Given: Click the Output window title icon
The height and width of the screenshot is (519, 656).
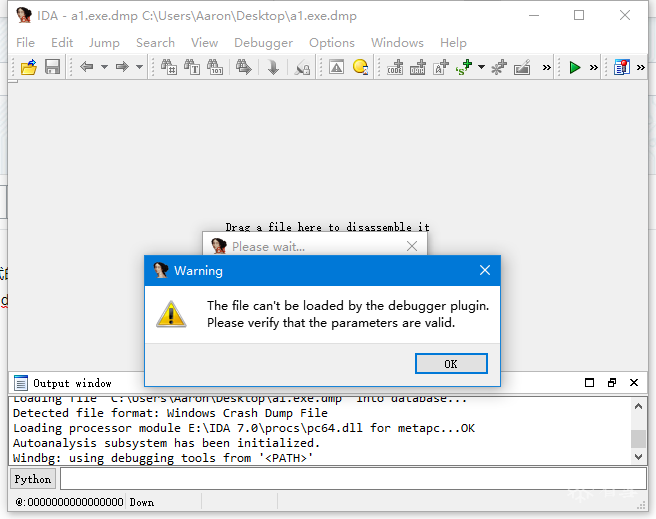Looking at the screenshot, I should (x=20, y=383).
